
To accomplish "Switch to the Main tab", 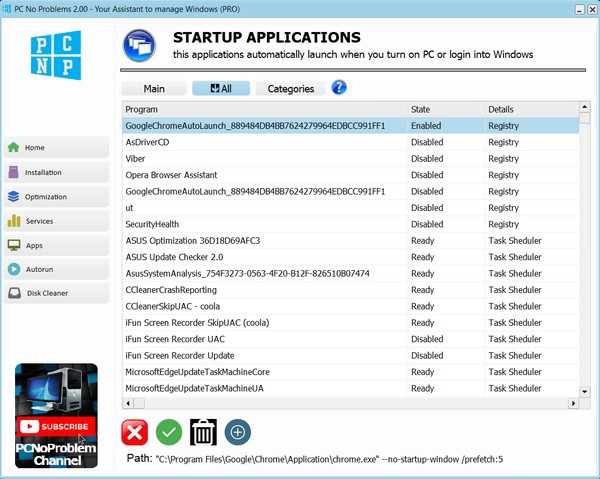I will coord(154,88).
